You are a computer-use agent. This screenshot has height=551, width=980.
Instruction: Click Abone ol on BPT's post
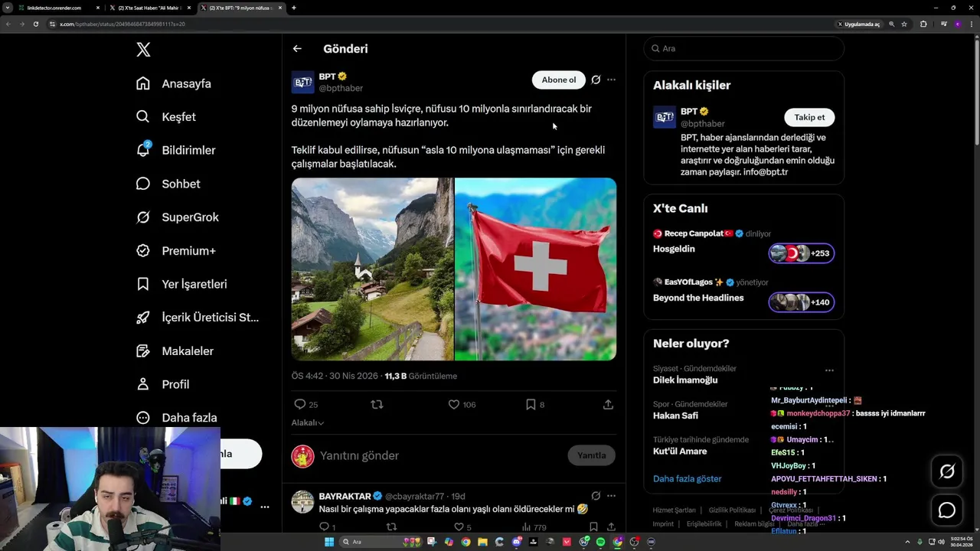[559, 80]
